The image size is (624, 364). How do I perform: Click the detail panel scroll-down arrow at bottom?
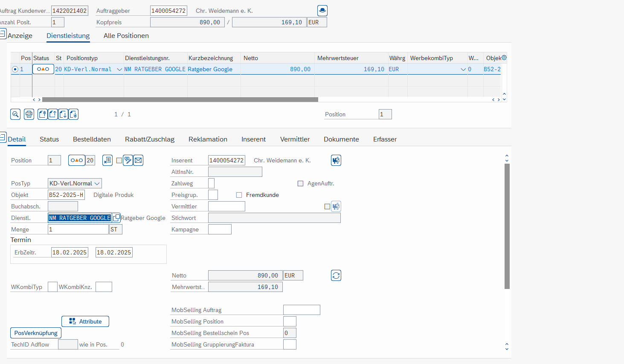coord(507,349)
